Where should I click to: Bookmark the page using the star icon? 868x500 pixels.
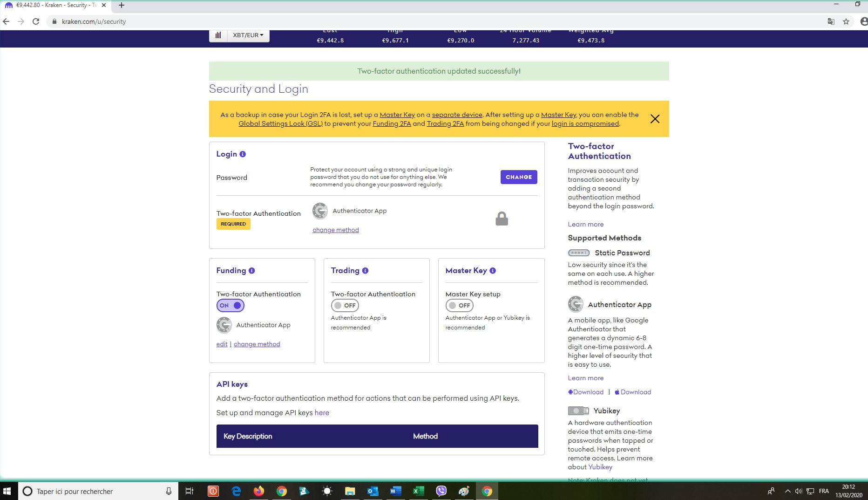point(847,21)
